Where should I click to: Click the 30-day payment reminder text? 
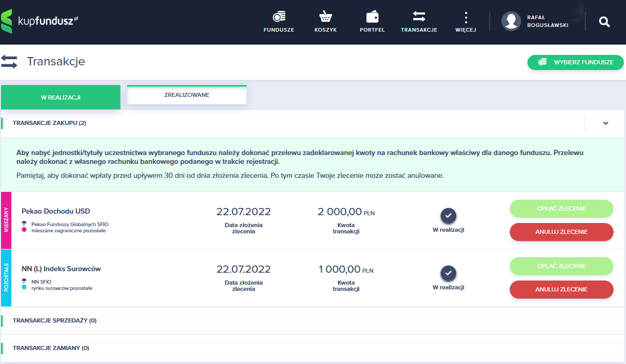[x=230, y=175]
